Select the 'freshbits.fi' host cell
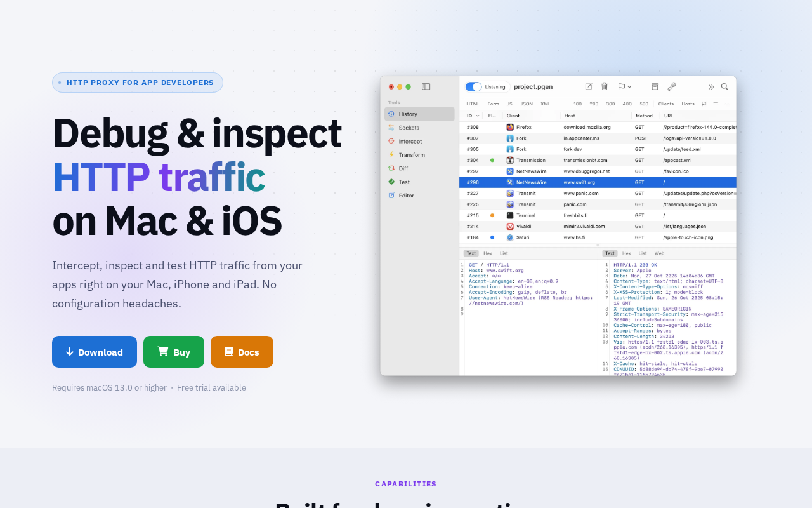The height and width of the screenshot is (508, 812). coord(576,215)
